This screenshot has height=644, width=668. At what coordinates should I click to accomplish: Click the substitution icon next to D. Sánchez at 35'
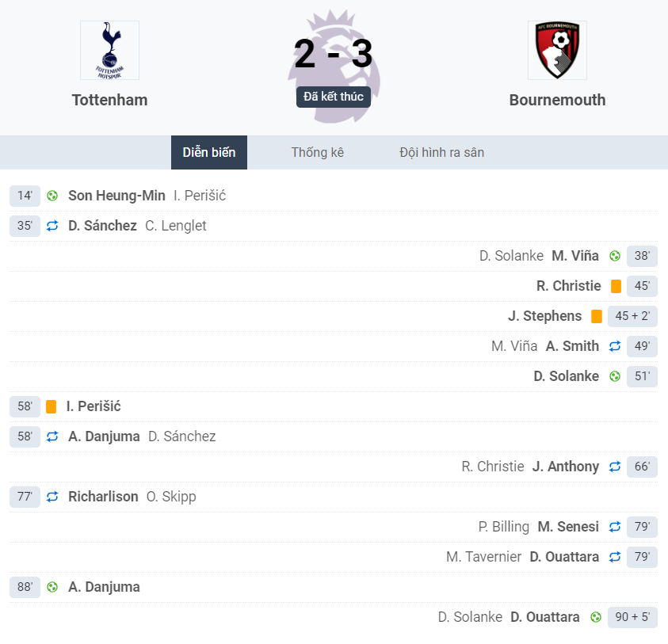52,226
